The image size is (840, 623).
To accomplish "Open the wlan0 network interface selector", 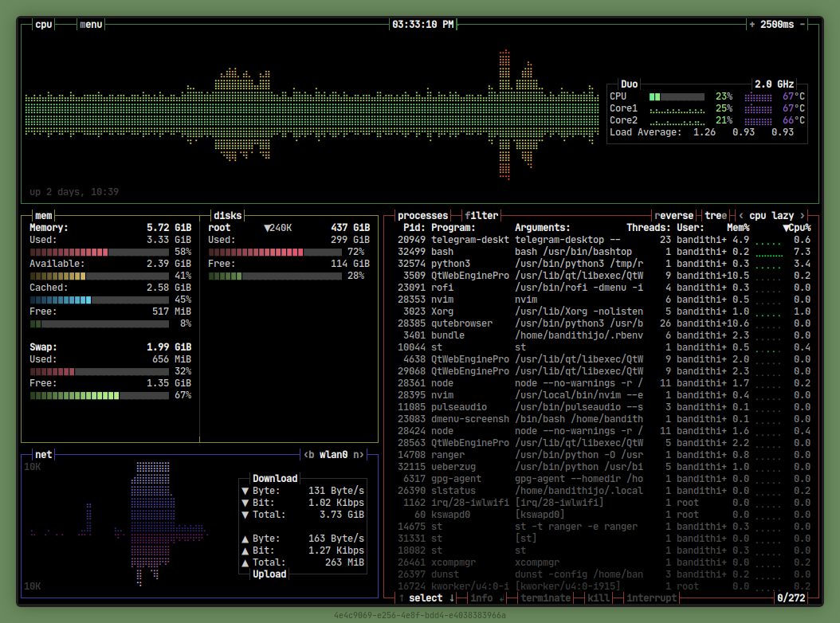I will [334, 455].
